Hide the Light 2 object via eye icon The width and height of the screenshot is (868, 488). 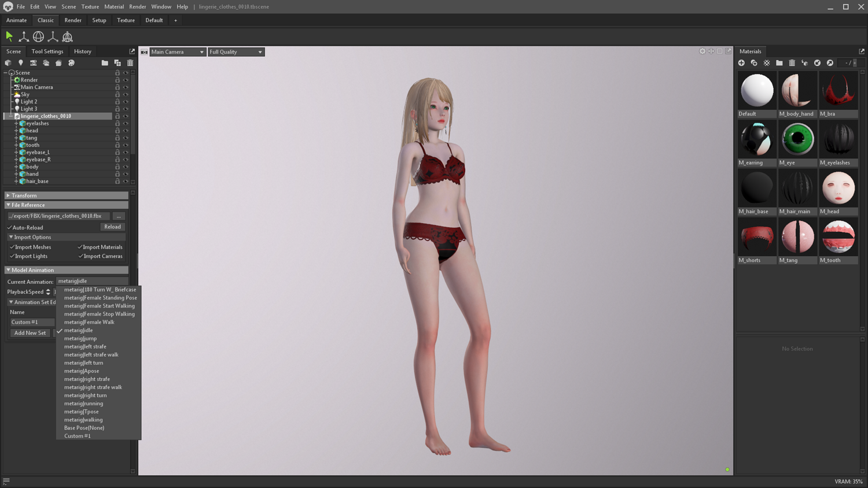126,102
